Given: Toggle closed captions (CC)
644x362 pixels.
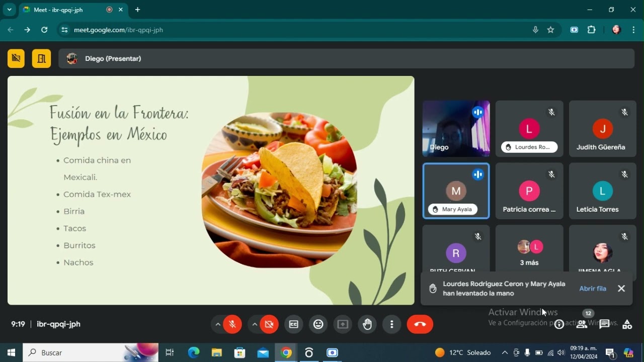Looking at the screenshot, I should coord(294,324).
